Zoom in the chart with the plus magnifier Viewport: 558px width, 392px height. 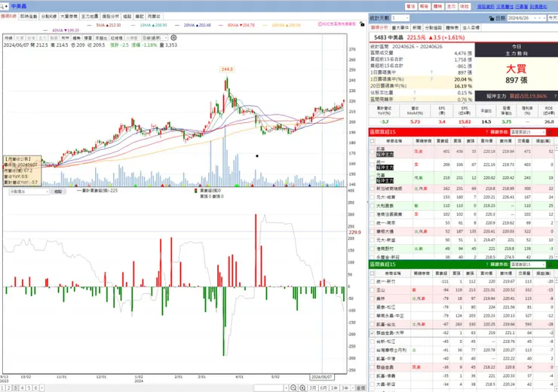[x=302, y=387]
